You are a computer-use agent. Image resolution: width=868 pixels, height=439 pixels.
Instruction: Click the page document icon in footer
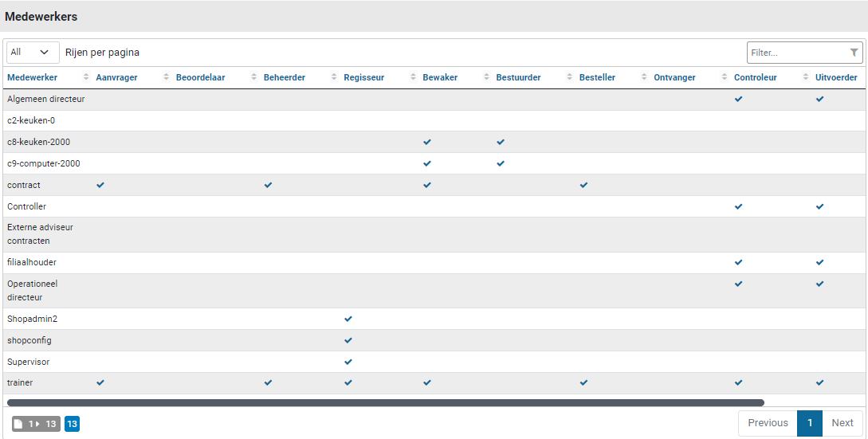click(x=19, y=424)
